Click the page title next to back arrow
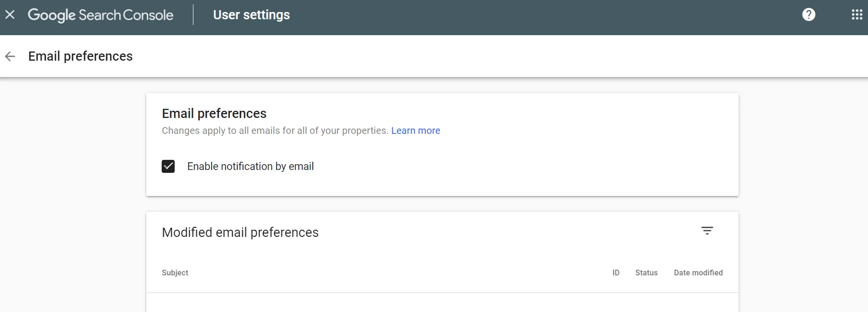 pyautogui.click(x=80, y=56)
